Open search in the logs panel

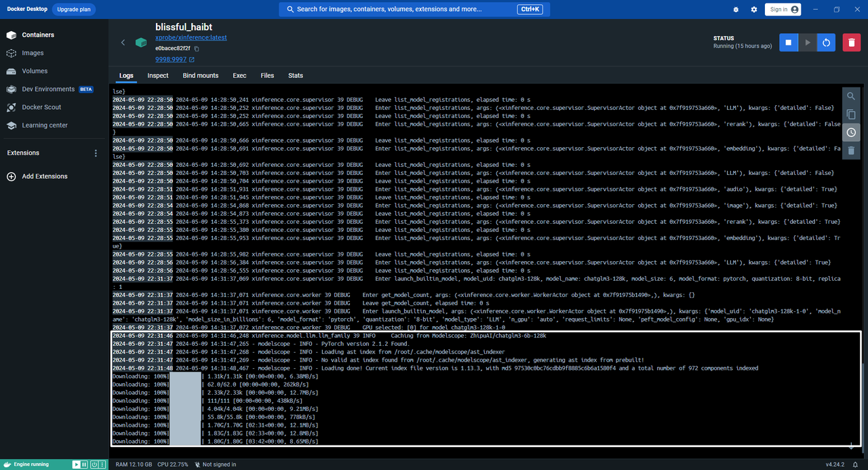851,96
